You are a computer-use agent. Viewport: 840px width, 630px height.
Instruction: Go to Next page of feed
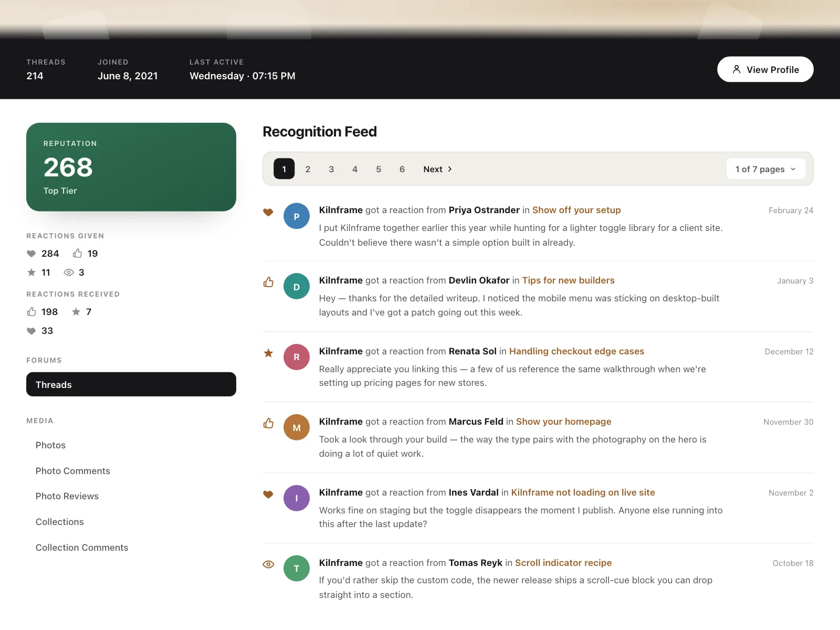(438, 169)
